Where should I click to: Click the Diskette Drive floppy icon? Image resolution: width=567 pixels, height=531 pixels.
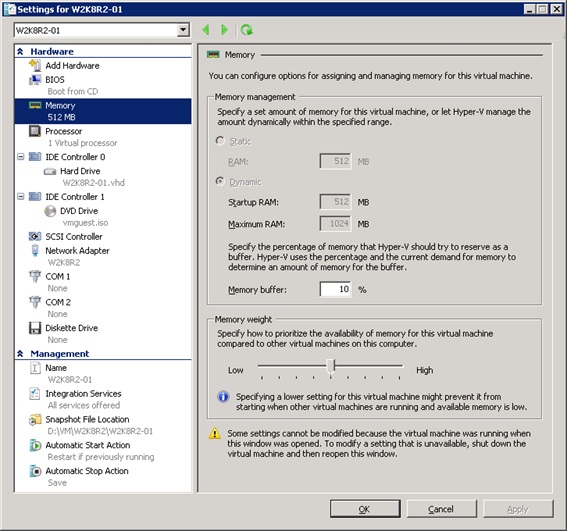(35, 328)
